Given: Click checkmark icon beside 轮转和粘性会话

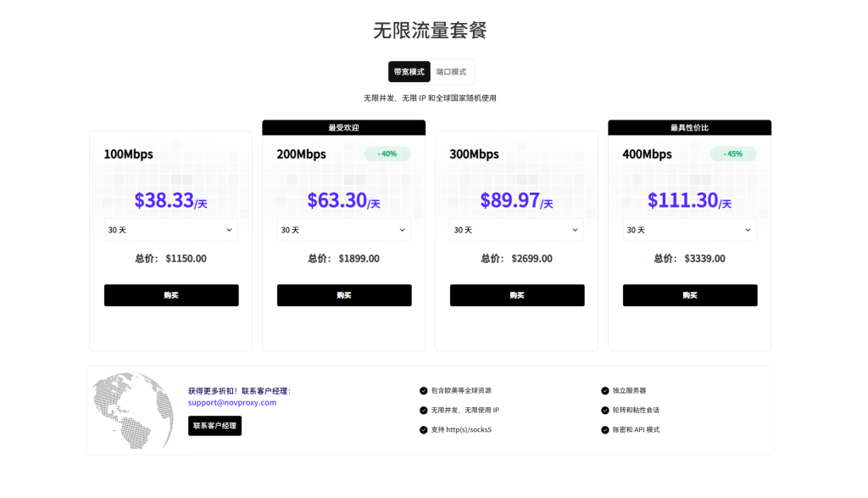Looking at the screenshot, I should pyautogui.click(x=605, y=411).
